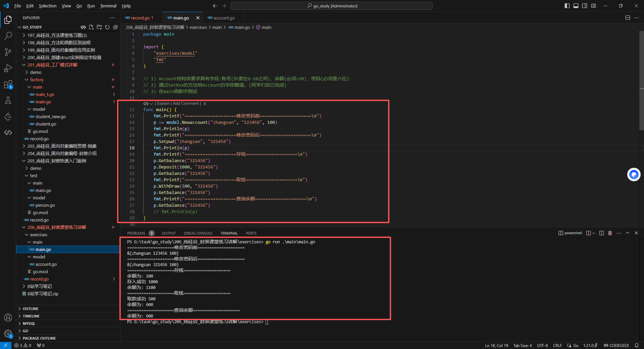This screenshot has height=349, width=644.
Task: Go forward with the navigation arrow
Action: tap(224, 6)
